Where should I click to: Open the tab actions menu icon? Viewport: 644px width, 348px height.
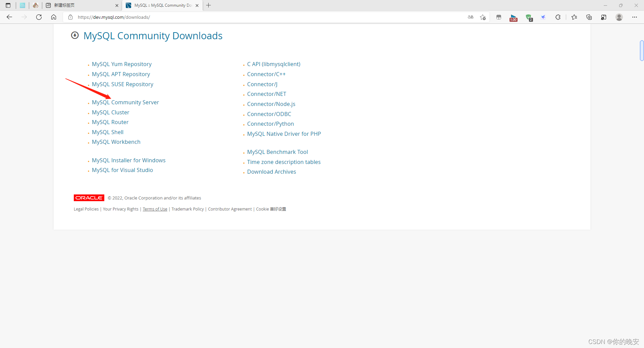(x=8, y=5)
